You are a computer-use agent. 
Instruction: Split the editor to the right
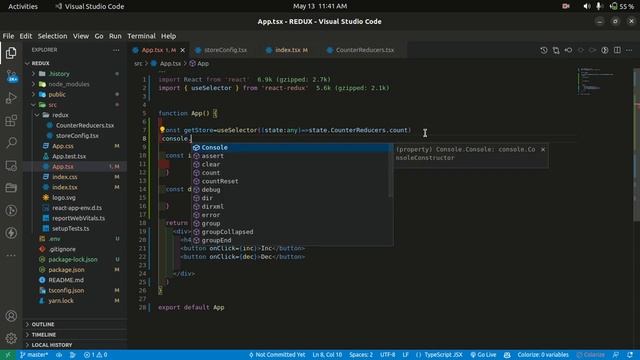pyautogui.click(x=617, y=50)
